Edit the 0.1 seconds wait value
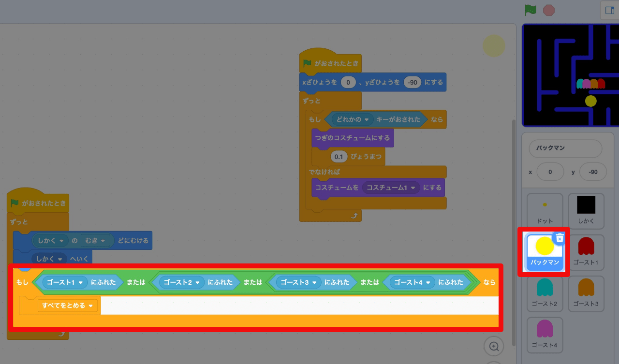This screenshot has width=619, height=364. coord(339,157)
